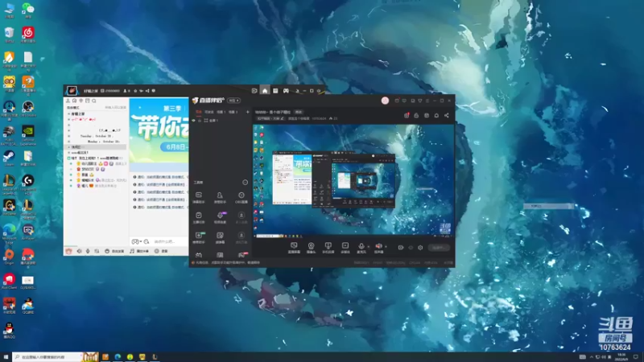The height and width of the screenshot is (362, 644).
Task: Open the mode dropdown pill next to the Douyu companion logo
Action: pyautogui.click(x=234, y=101)
